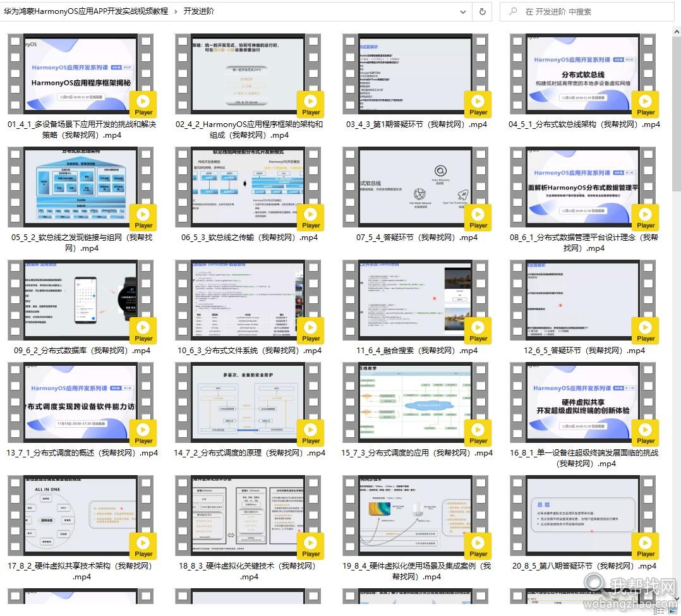Click file name 06_5_3_软总线之传输
Screen dimensions: 681x616
tap(250, 238)
